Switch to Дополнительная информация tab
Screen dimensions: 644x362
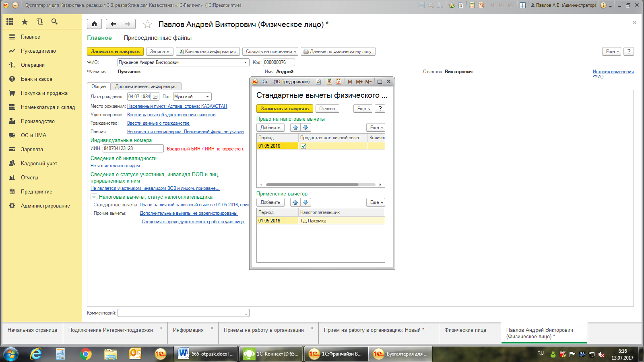[146, 86]
